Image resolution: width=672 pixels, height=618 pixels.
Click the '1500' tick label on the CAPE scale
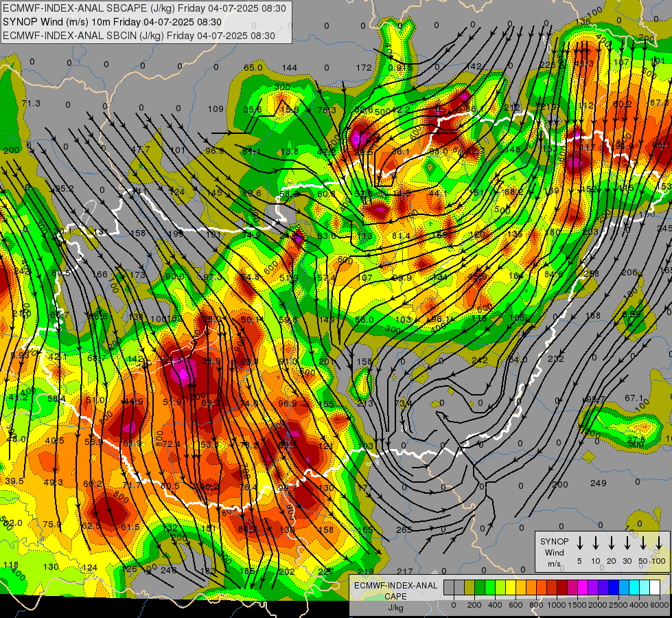pyautogui.click(x=577, y=605)
